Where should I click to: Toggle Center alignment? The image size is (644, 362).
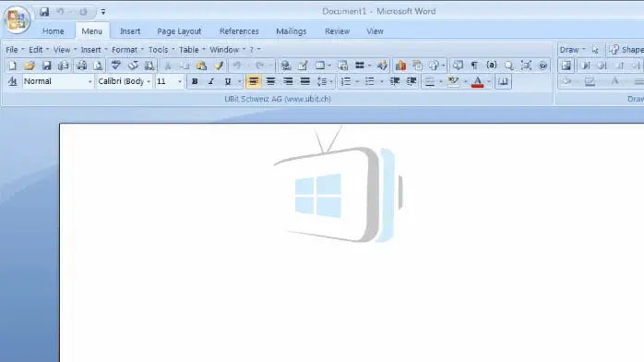[270, 82]
